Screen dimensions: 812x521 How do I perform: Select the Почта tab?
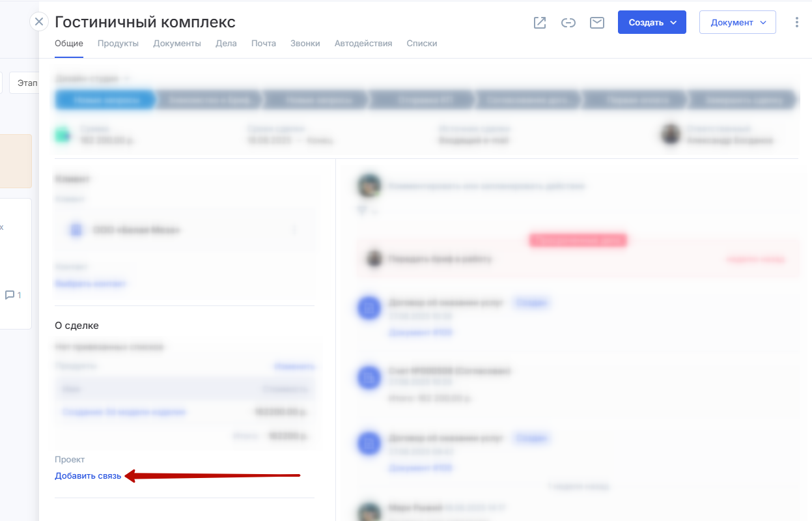pyautogui.click(x=264, y=44)
